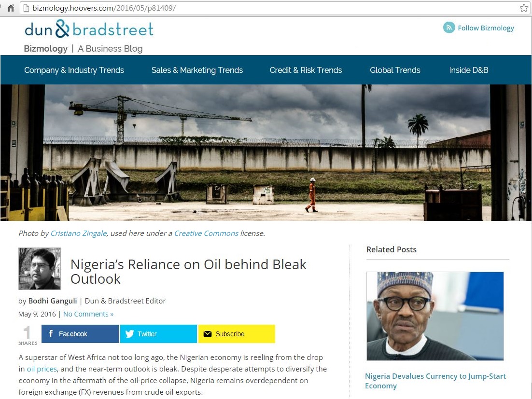
Task: Click the Twitter bird icon
Action: coord(129,334)
